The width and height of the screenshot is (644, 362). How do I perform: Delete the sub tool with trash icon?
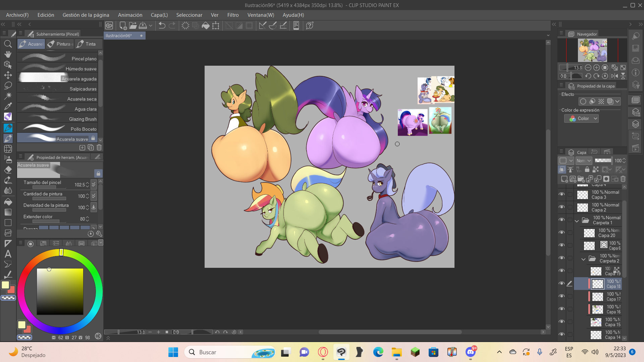click(x=99, y=147)
